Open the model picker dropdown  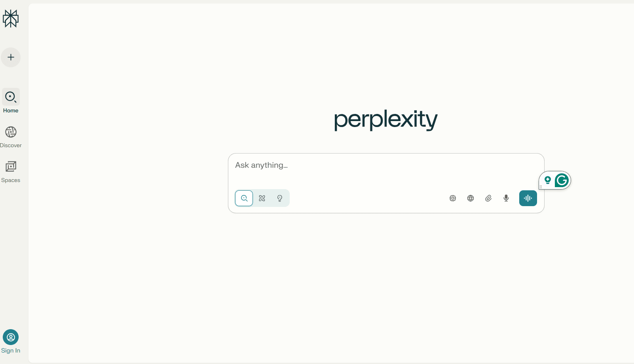point(452,198)
